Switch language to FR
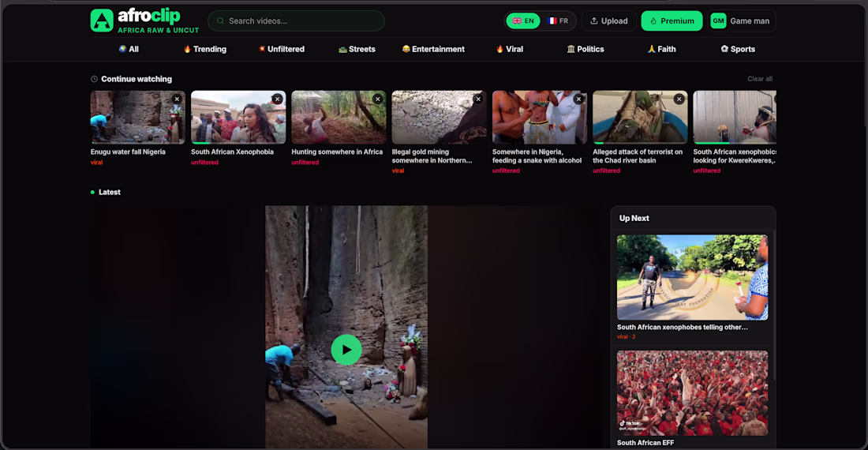868x450 pixels. point(558,21)
